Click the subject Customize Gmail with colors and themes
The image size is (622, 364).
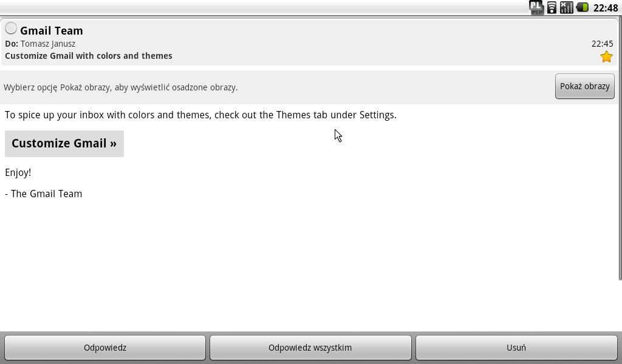coord(89,56)
